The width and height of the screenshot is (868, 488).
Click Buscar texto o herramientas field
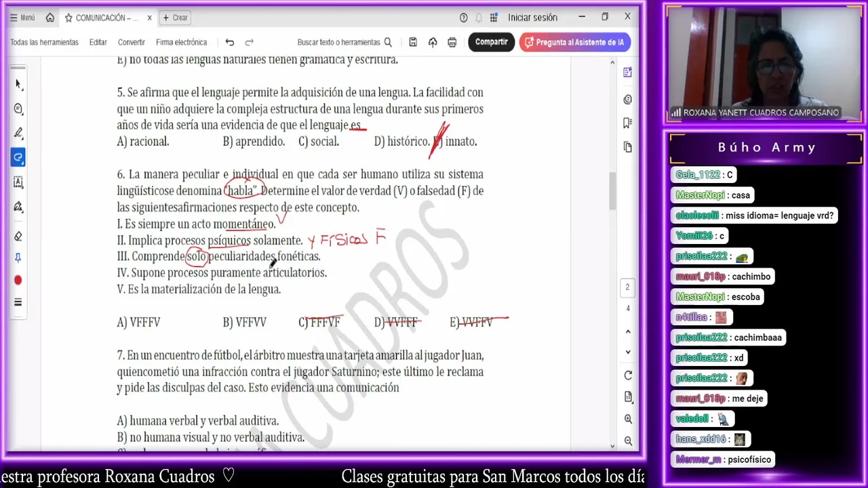pyautogui.click(x=344, y=42)
